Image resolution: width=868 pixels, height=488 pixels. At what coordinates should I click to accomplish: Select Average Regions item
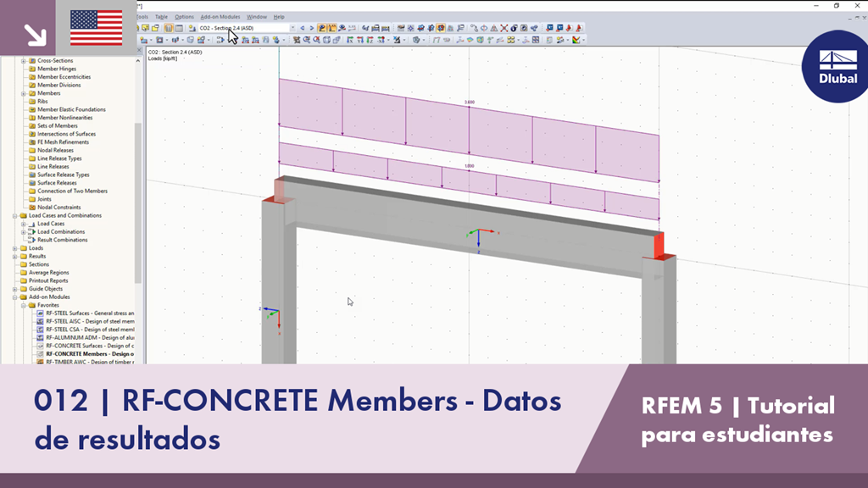(x=48, y=273)
